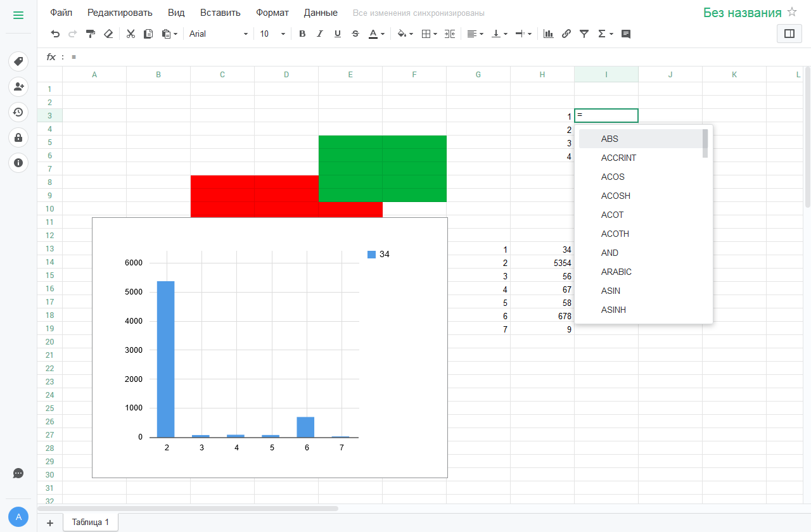811x532 pixels.
Task: Open the chat bubble in the left sidebar
Action: [x=18, y=473]
